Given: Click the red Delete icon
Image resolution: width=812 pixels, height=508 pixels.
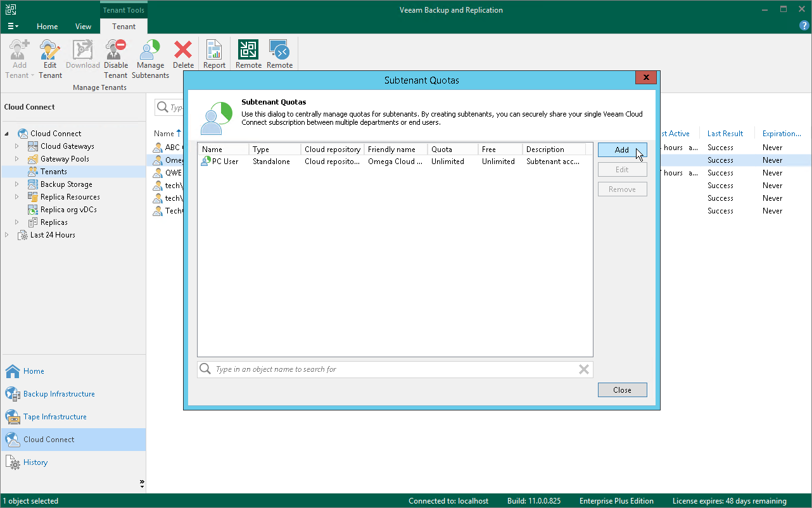Looking at the screenshot, I should coord(183,49).
